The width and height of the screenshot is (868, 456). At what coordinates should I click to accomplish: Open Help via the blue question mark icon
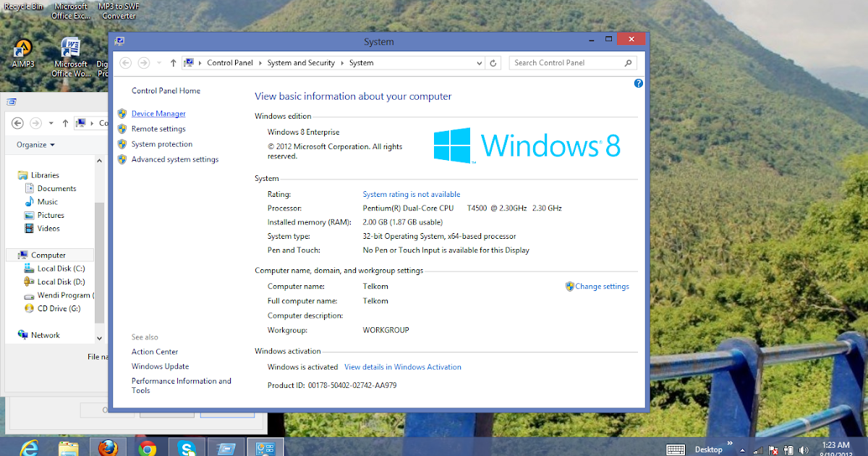(638, 83)
